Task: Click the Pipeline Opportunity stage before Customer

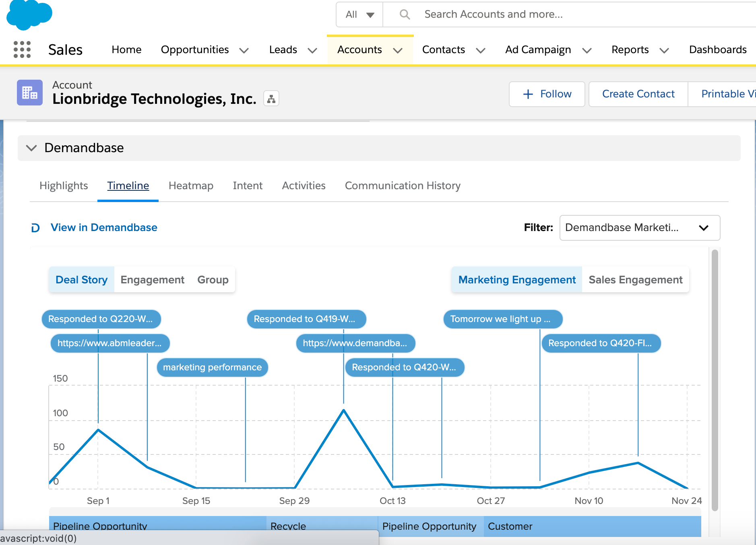Action: (431, 526)
